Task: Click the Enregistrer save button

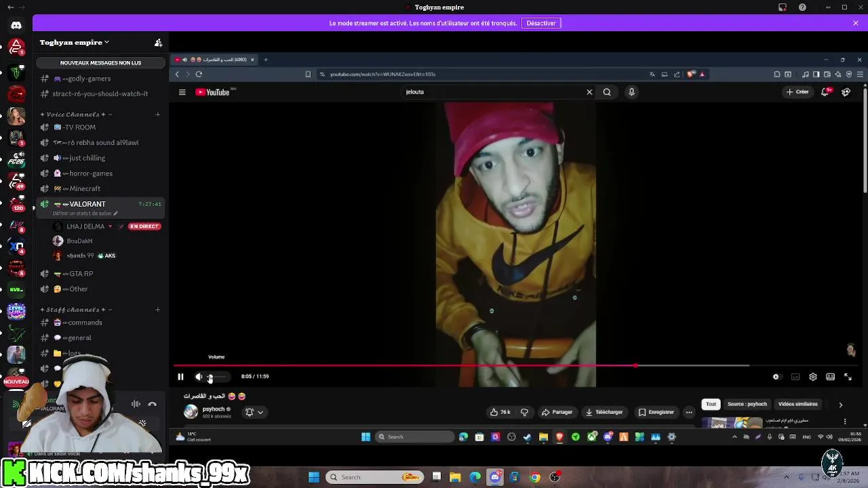Action: click(656, 412)
